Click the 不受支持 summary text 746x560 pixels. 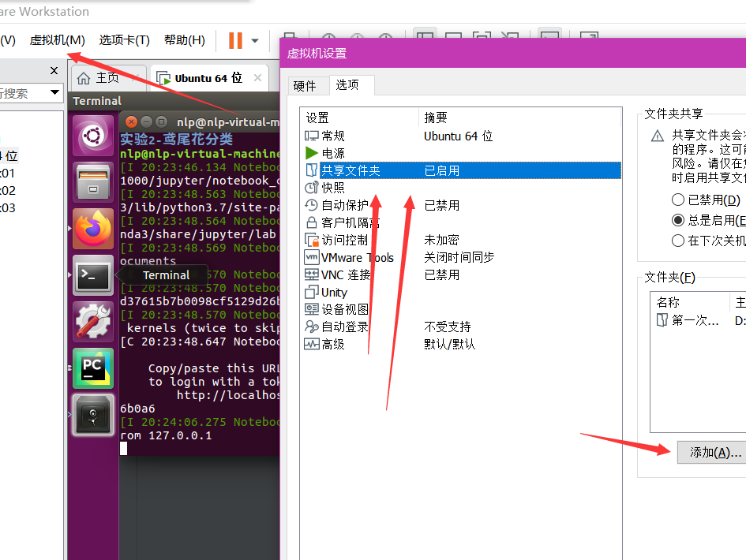448,327
